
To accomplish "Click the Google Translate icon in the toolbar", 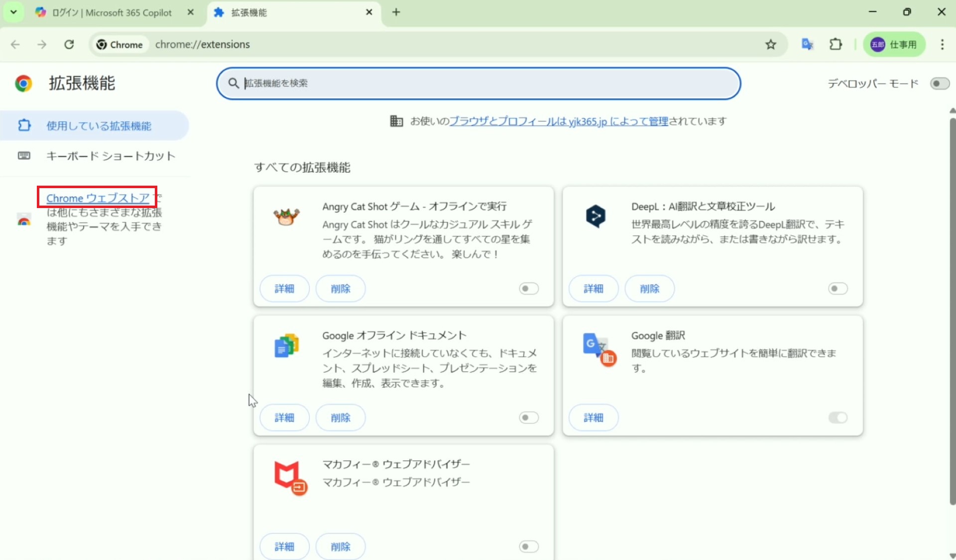I will click(x=807, y=44).
